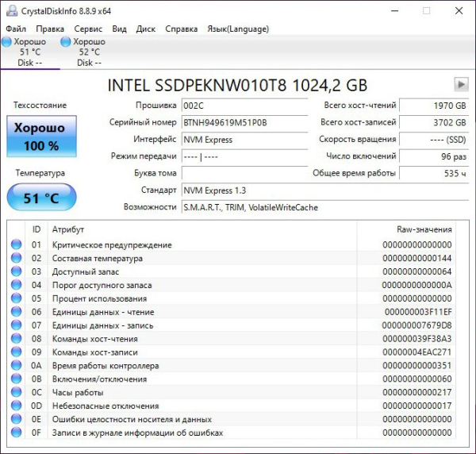Open the Файл menu
The height and width of the screenshot is (454, 476).
click(16, 29)
